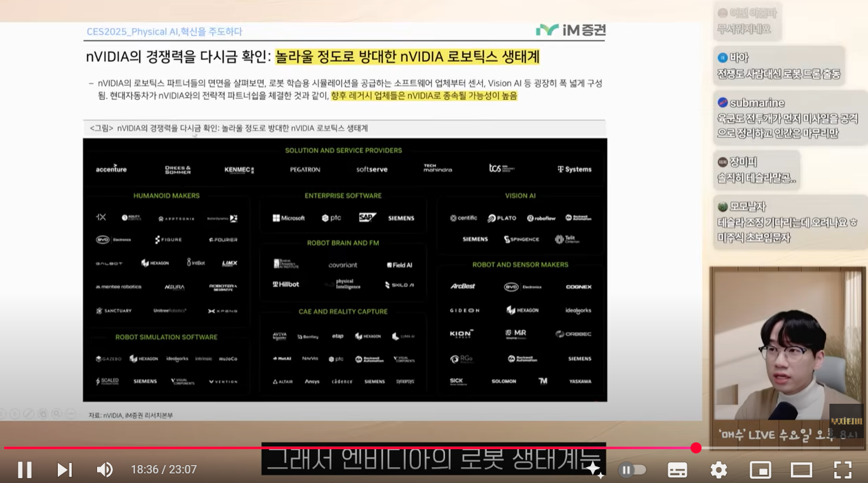
Task: Click the Unitree Robotics logo
Action: pyautogui.click(x=170, y=311)
